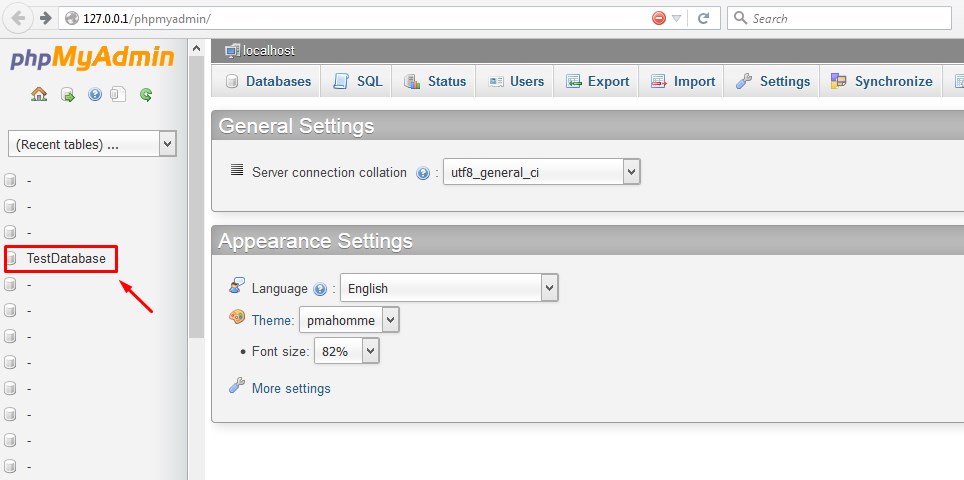Open the Recent tables dropdown
The height and width of the screenshot is (480, 964).
pos(92,144)
